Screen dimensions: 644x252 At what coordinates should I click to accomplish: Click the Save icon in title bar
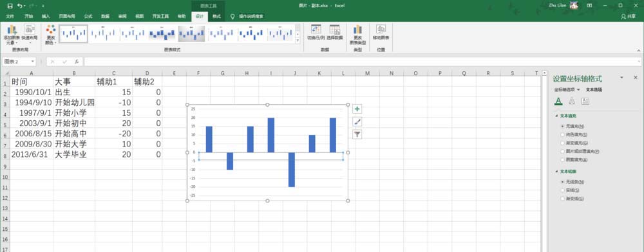(10, 6)
